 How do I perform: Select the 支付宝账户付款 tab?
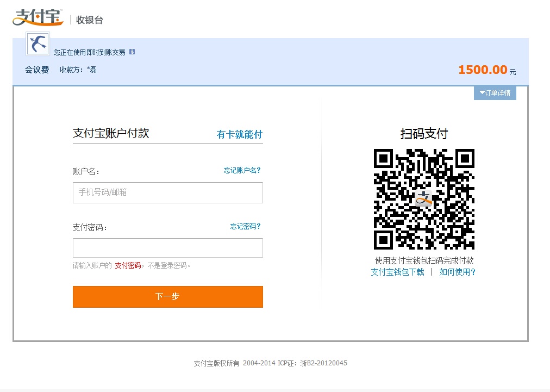pyautogui.click(x=111, y=133)
